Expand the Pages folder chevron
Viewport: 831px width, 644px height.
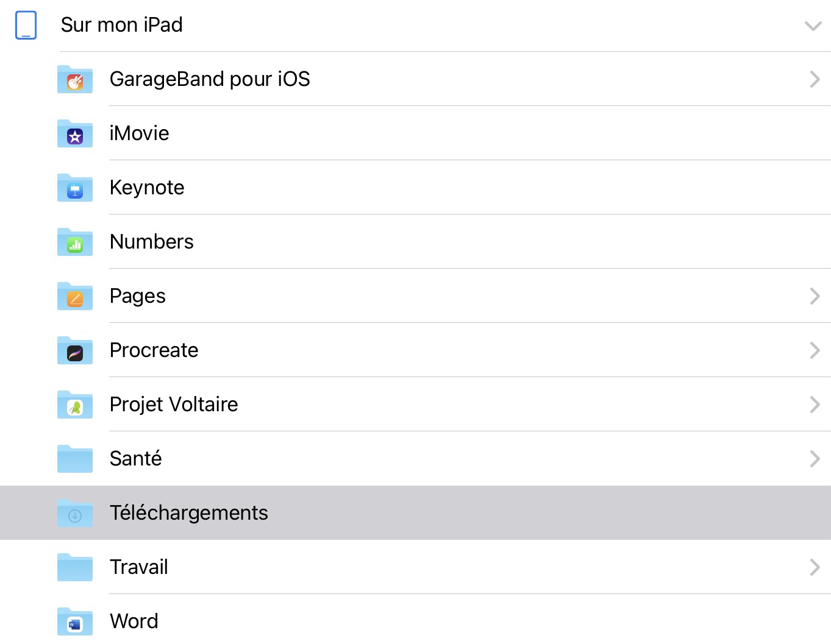[815, 296]
